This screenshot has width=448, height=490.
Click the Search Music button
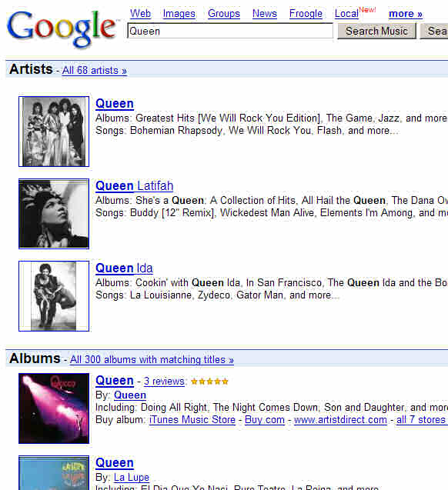click(376, 31)
